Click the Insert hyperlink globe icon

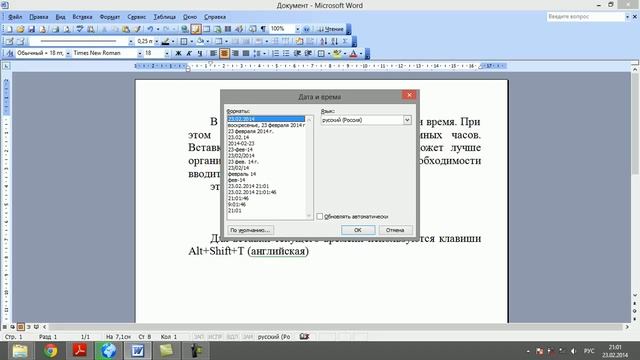[x=185, y=29]
